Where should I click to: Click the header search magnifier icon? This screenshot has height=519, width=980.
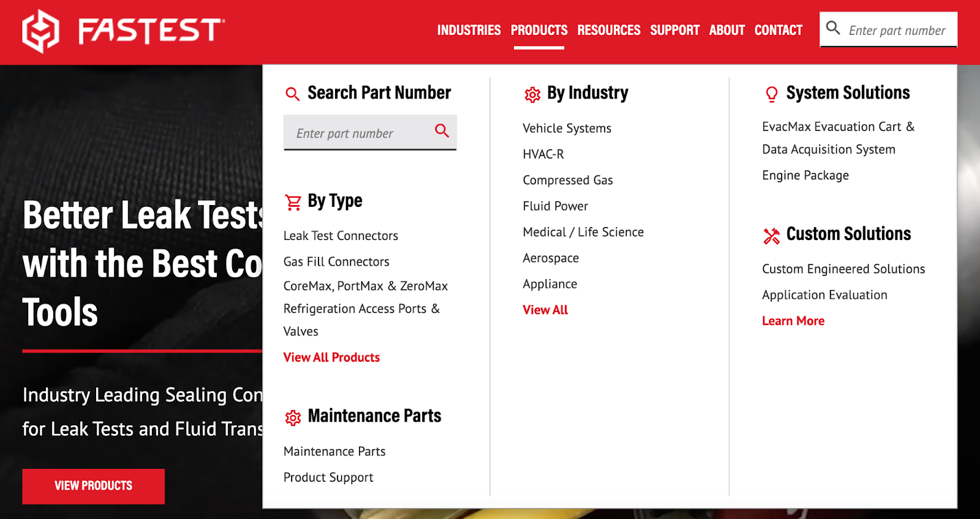(833, 28)
